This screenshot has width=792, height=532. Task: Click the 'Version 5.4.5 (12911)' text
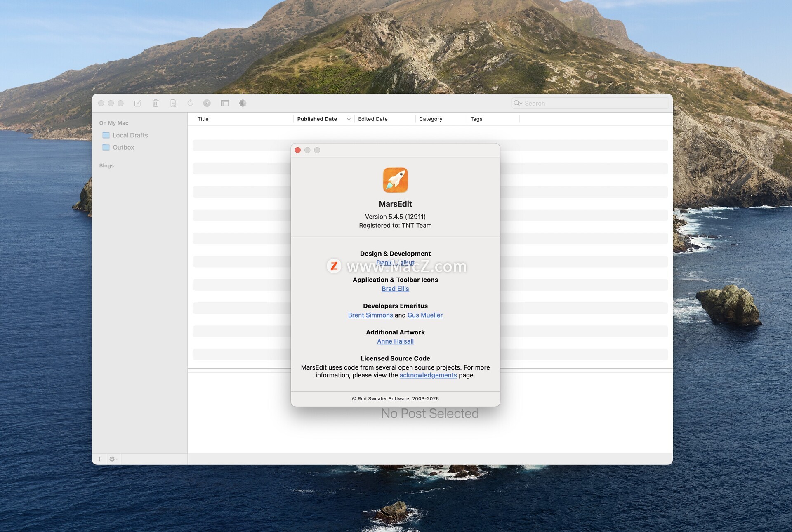395,217
